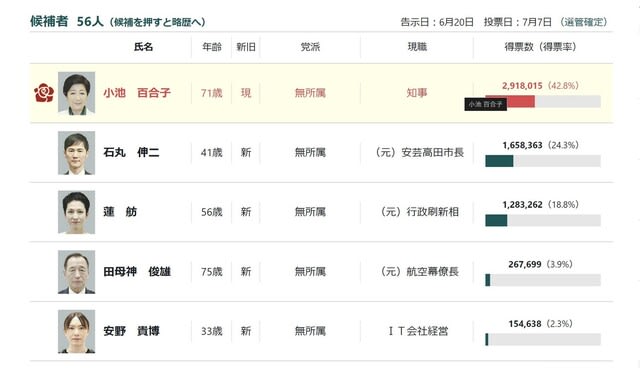View profile of 石丸 伸二 name link

pyautogui.click(x=131, y=153)
